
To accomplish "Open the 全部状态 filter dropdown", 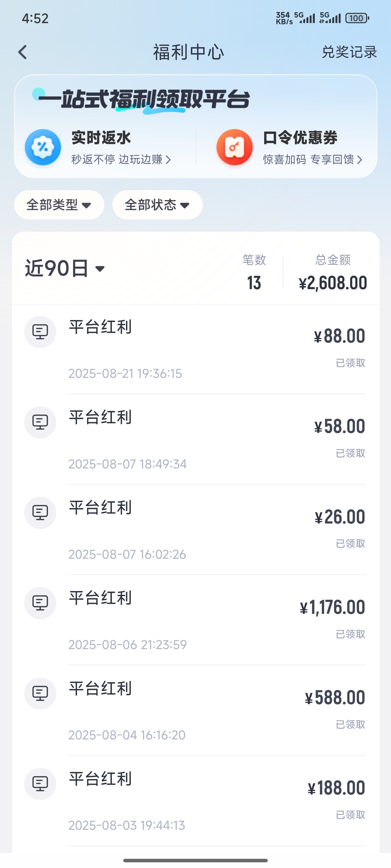I will pyautogui.click(x=157, y=205).
